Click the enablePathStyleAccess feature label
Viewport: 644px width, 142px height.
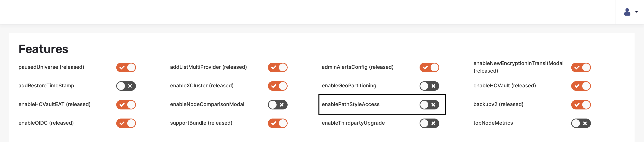point(351,104)
